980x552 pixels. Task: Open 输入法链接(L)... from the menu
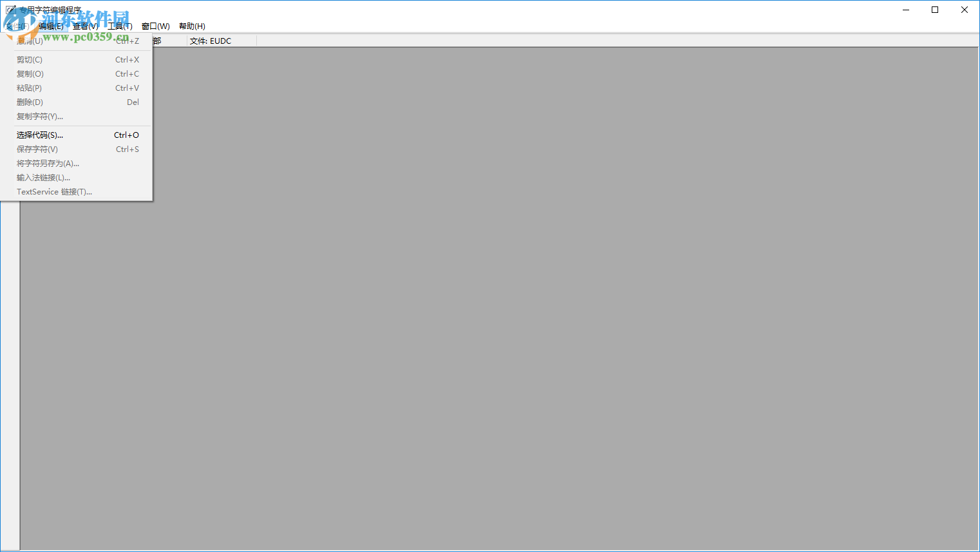click(x=77, y=178)
